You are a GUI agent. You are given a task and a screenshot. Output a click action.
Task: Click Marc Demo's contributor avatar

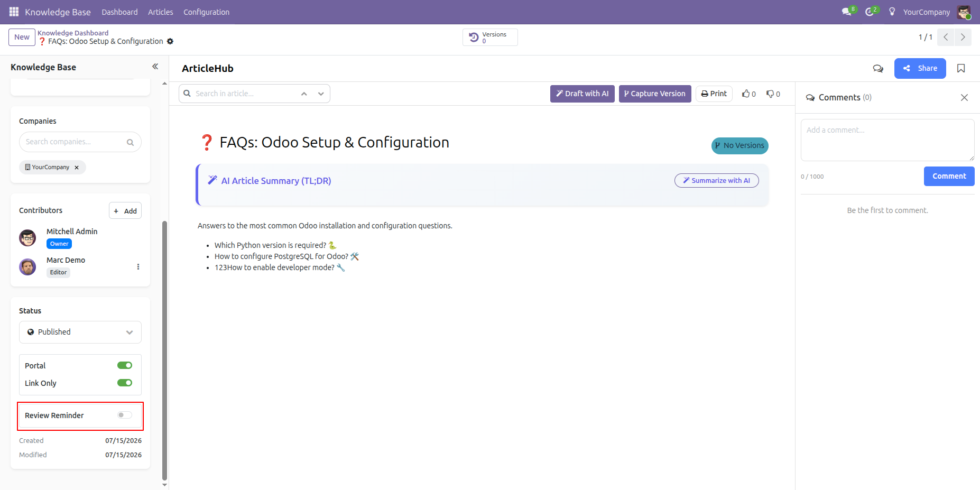[27, 267]
